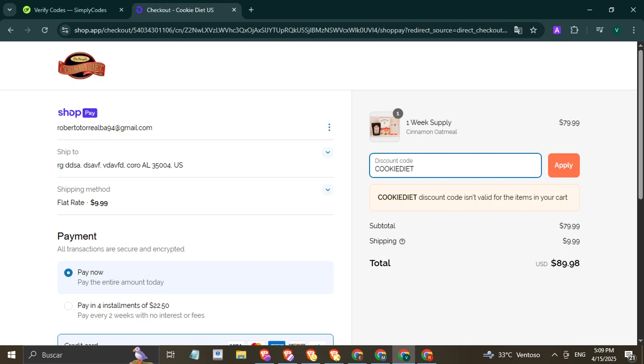
Task: Click the $89.98 total amount
Action: [x=565, y=263]
